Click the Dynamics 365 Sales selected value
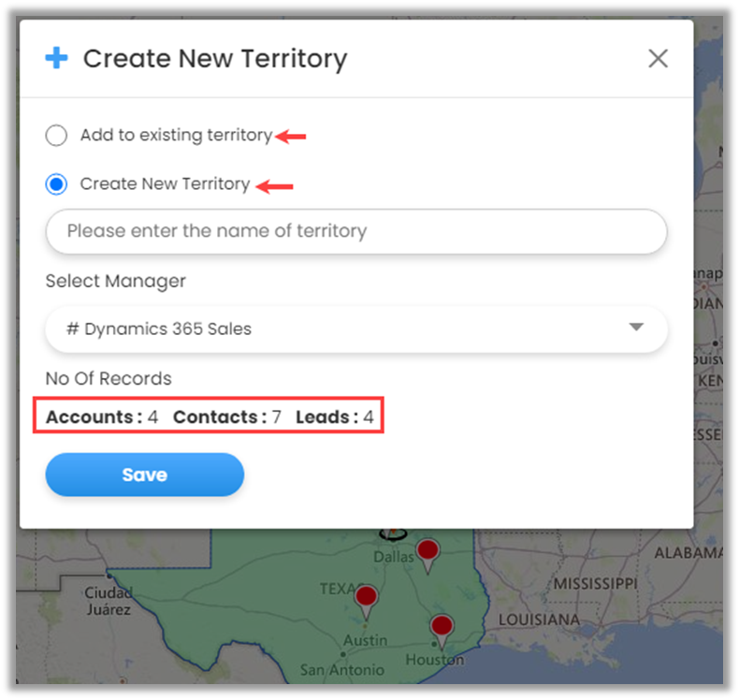 click(x=159, y=329)
